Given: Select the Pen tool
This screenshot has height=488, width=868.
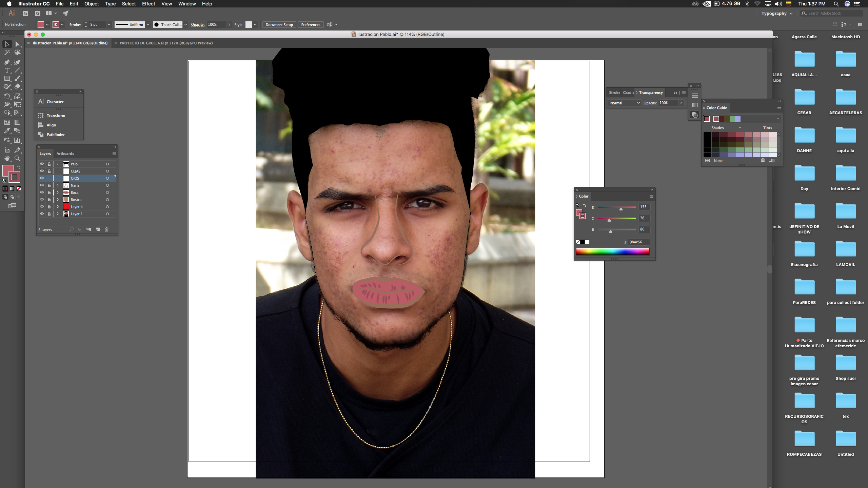Looking at the screenshot, I should (7, 62).
